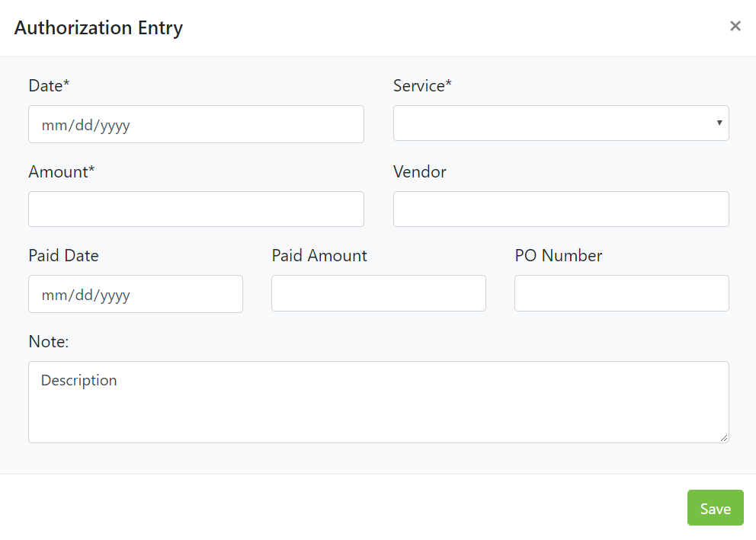Select the Paid Date input box
The height and width of the screenshot is (540, 756).
click(x=136, y=294)
